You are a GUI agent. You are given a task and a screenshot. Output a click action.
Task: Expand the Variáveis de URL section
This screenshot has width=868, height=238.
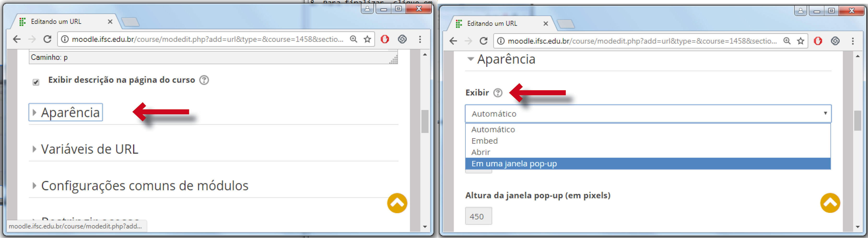click(x=89, y=149)
